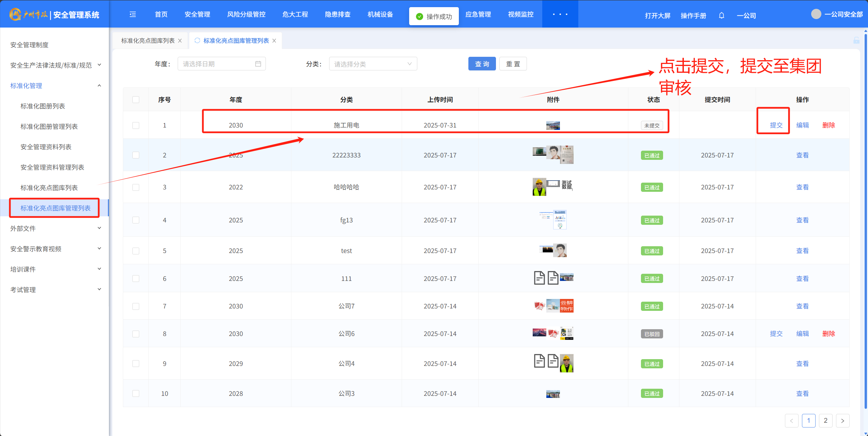Click the user avatar in header
Image resolution: width=868 pixels, height=436 pixels.
coord(816,14)
